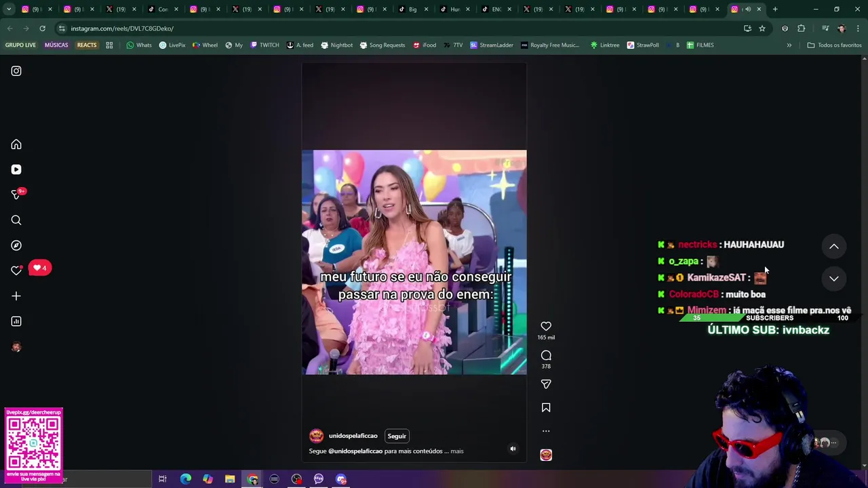868x488 pixels.
Task: Open FILMES bookmark
Action: (700, 45)
